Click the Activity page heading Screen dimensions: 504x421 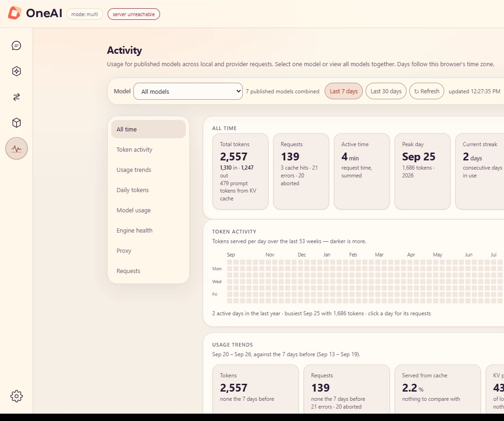click(125, 51)
